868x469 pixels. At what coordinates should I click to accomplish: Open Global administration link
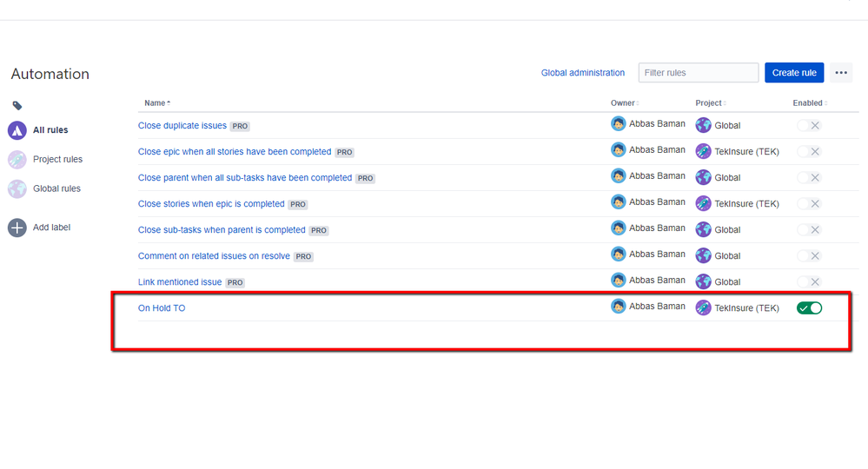(x=583, y=72)
